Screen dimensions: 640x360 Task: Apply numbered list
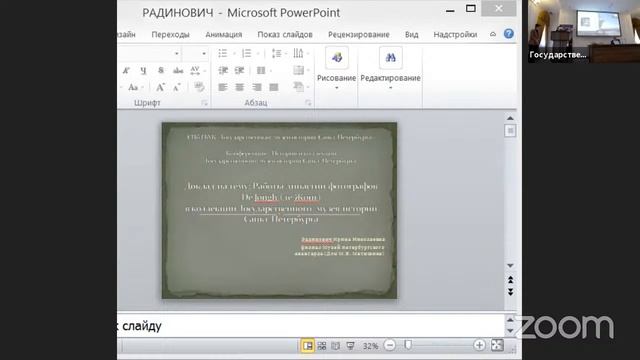click(247, 53)
